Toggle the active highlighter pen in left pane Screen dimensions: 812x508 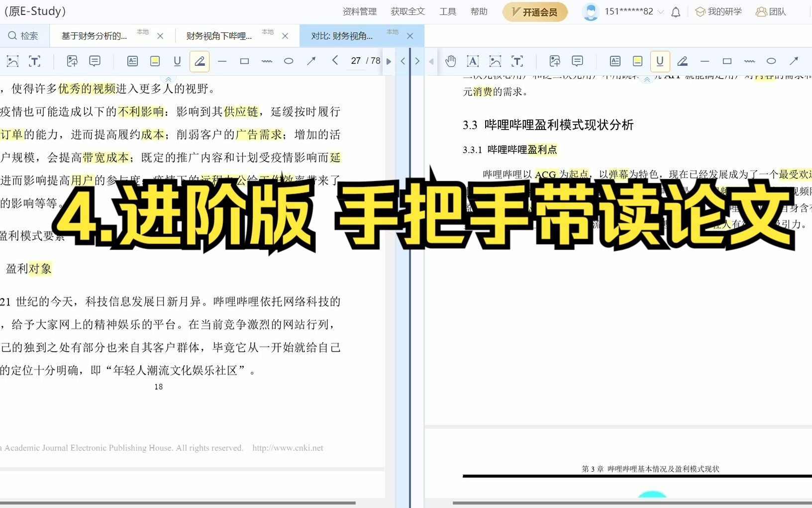coord(200,61)
